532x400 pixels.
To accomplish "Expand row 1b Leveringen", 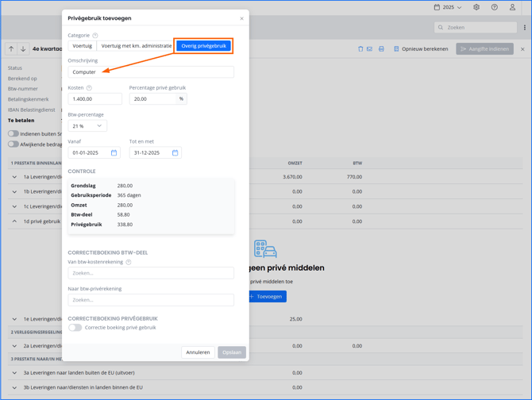I will pos(14,192).
